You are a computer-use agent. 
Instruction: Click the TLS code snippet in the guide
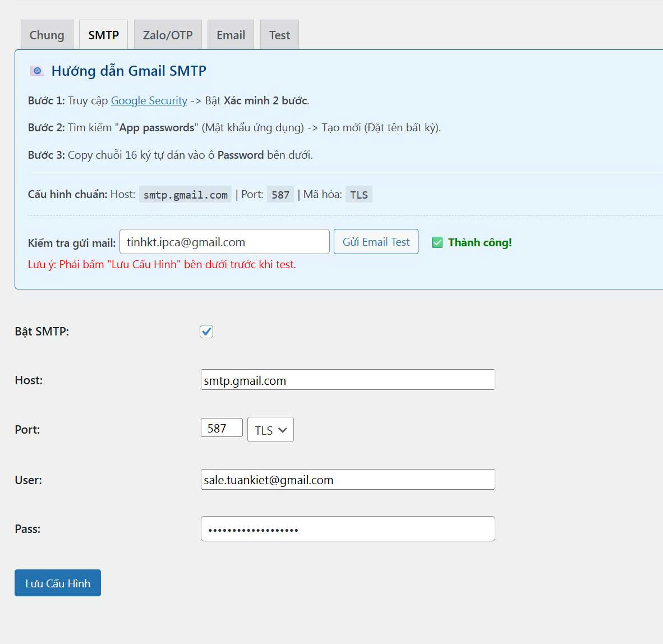pos(358,195)
